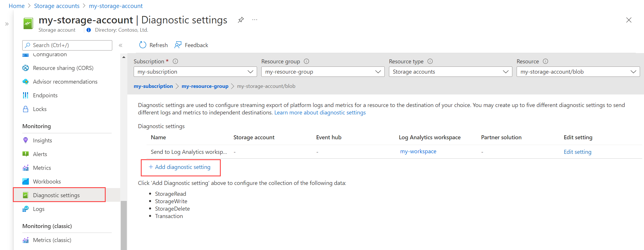Pin the Diagnostic settings blade
The image size is (644, 250).
click(x=241, y=20)
